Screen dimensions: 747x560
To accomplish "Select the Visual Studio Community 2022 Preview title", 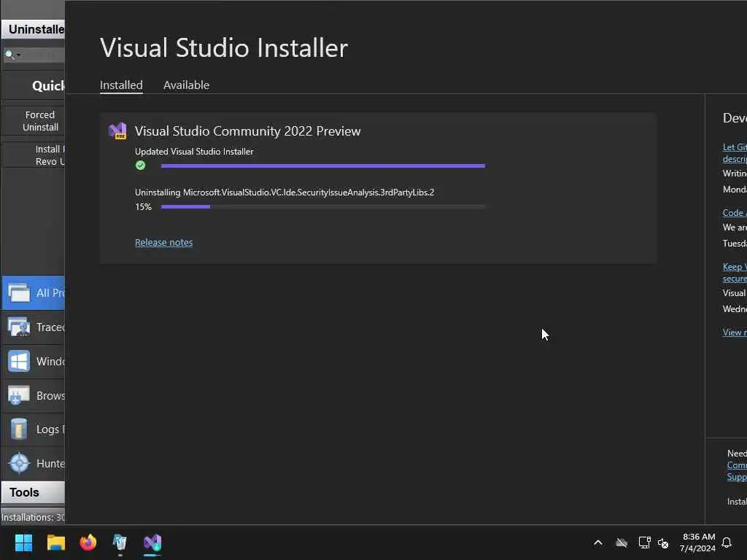I will 247,131.
